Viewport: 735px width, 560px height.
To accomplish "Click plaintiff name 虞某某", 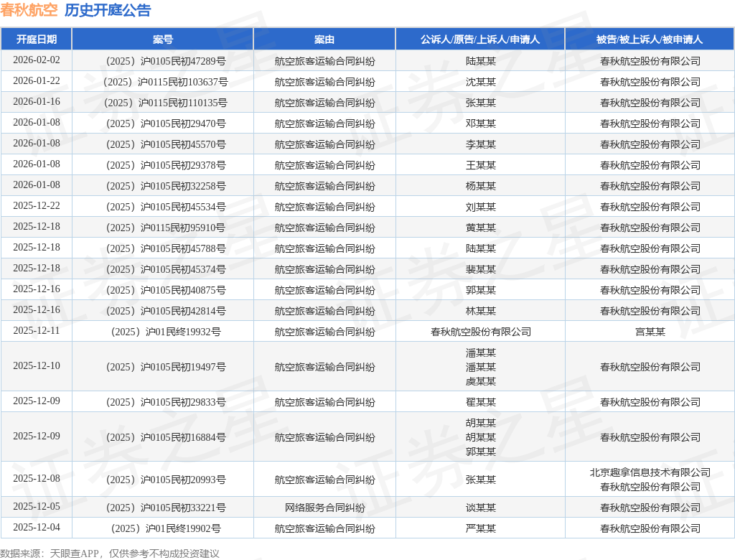I will tap(480, 381).
